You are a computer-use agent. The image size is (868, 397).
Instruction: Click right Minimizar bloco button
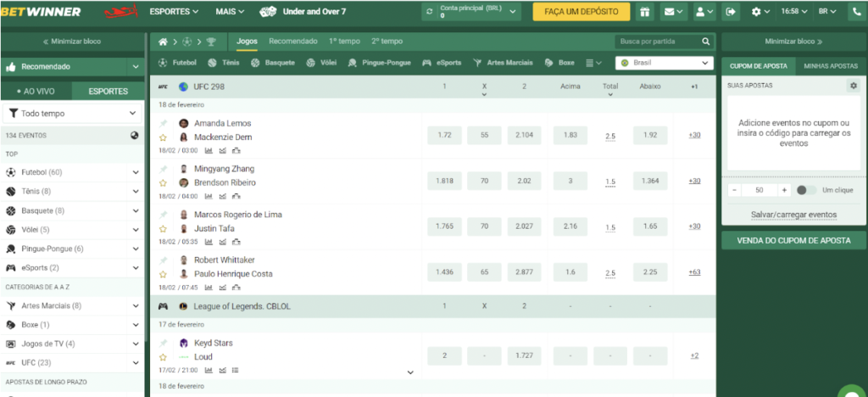click(x=793, y=42)
